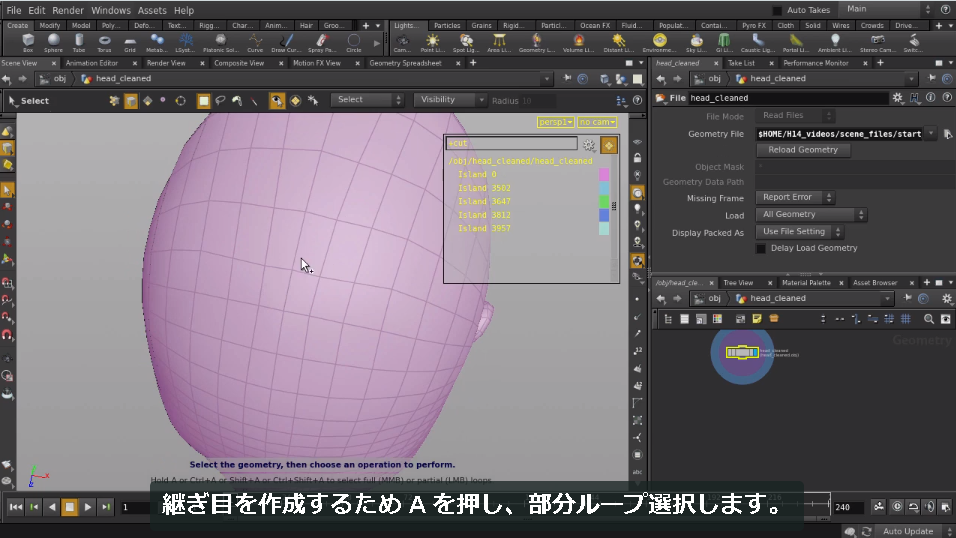The image size is (956, 538).
Task: Toggle the Auto Takes checkbox
Action: [777, 10]
